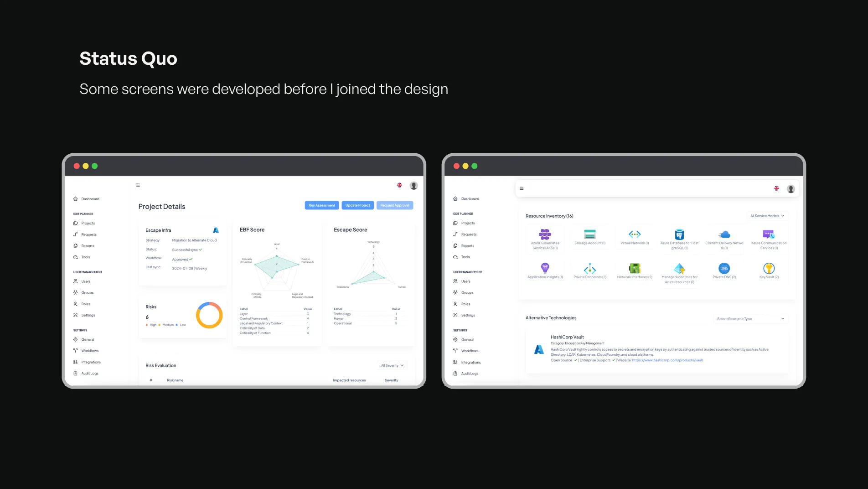Open Users in Project Details window sidebar

[82, 281]
